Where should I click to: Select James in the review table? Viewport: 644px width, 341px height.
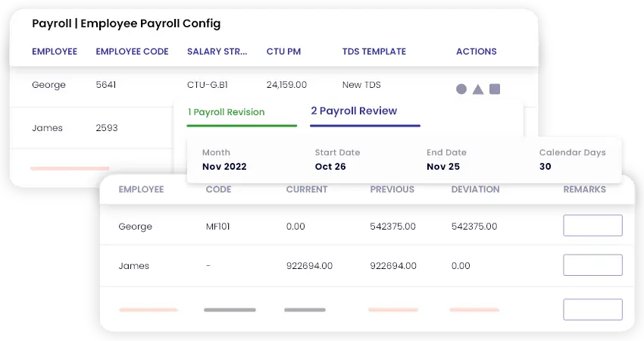pyautogui.click(x=134, y=266)
